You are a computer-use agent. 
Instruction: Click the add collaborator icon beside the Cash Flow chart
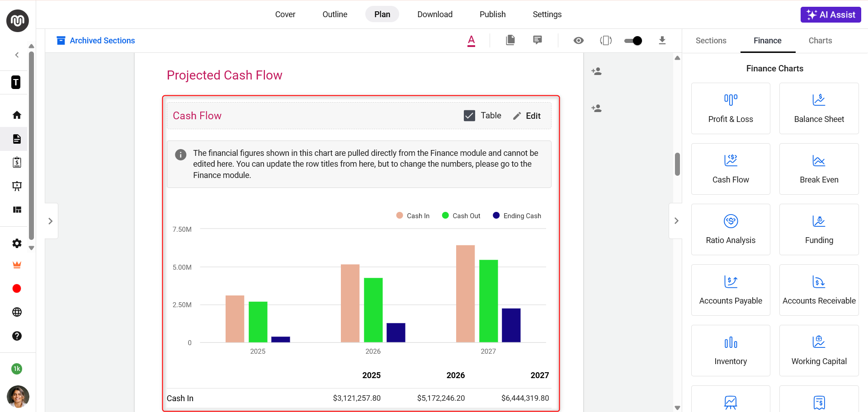point(596,108)
